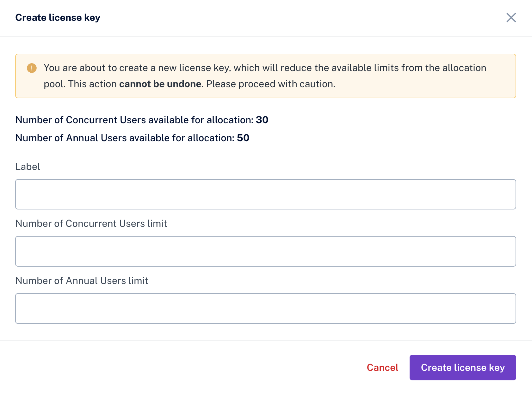Click the alert icon inside yellow banner
532x393 pixels.
click(31, 68)
